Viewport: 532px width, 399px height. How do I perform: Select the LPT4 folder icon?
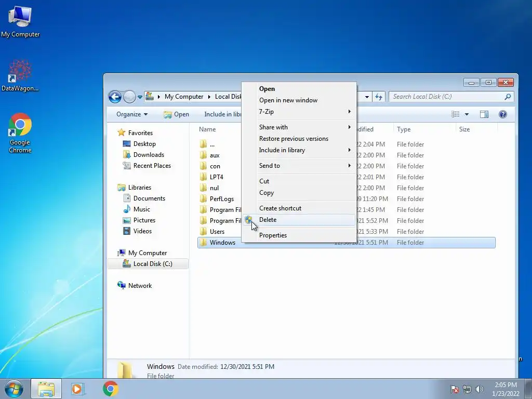[x=203, y=177]
